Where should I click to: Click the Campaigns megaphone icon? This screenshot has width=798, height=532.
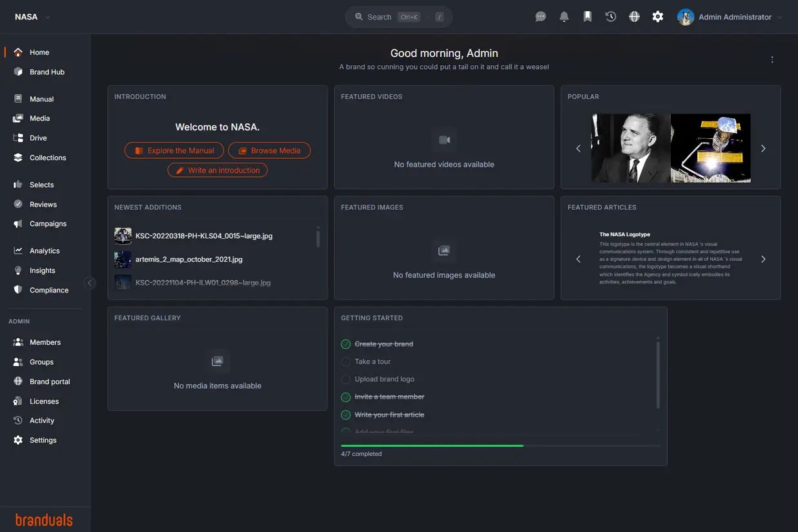[18, 223]
